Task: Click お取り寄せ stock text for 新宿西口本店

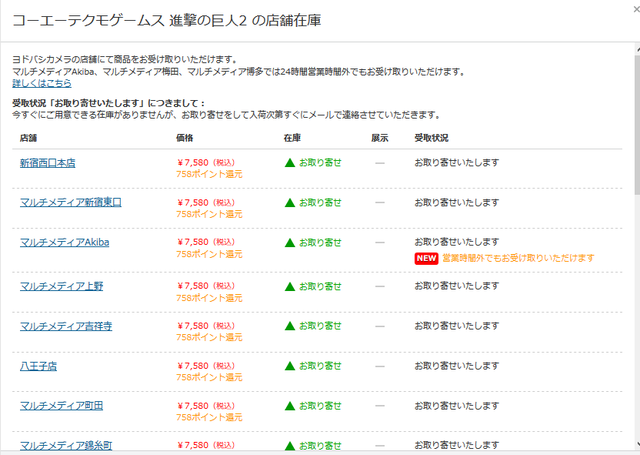Action: [x=320, y=162]
